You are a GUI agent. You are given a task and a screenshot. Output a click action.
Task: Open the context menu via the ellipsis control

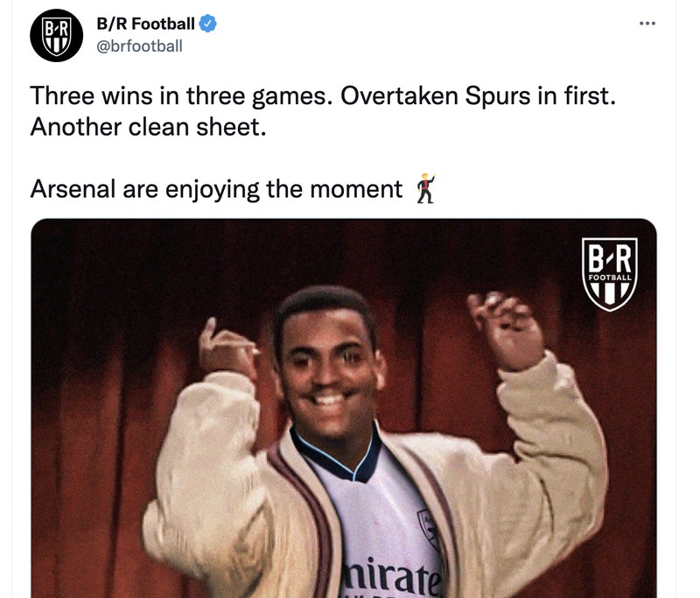tap(647, 22)
